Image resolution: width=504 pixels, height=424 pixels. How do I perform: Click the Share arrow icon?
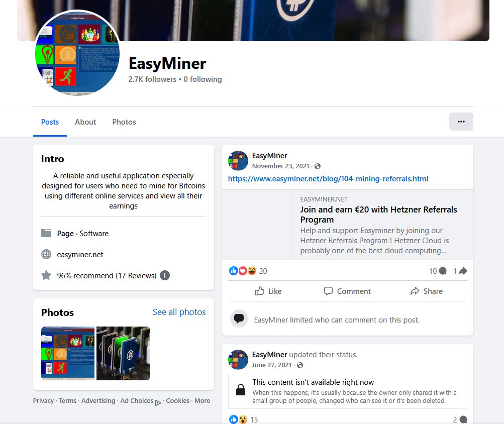(415, 291)
